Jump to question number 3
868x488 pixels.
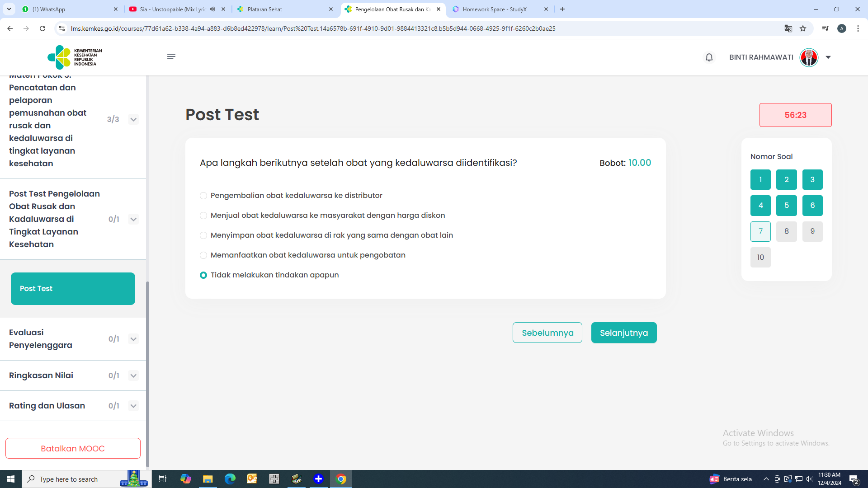812,180
